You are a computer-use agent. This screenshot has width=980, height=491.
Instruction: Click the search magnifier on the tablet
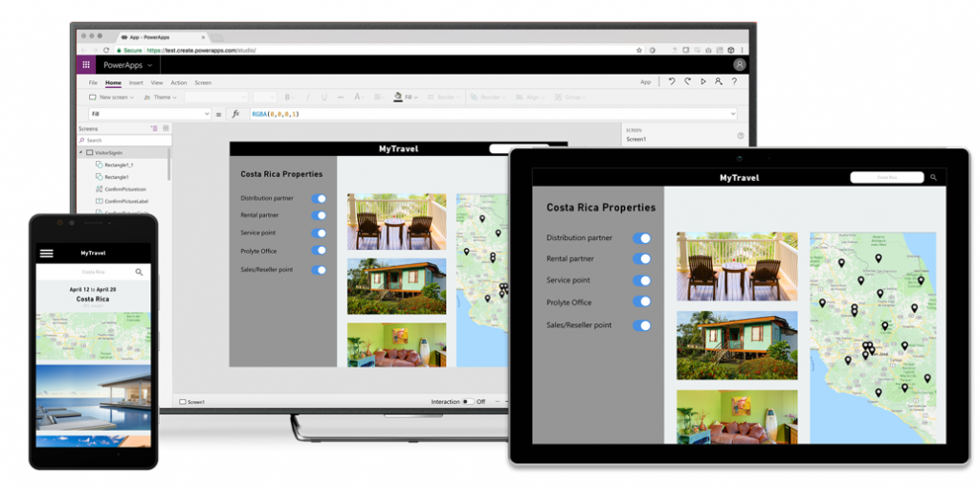coord(933,177)
